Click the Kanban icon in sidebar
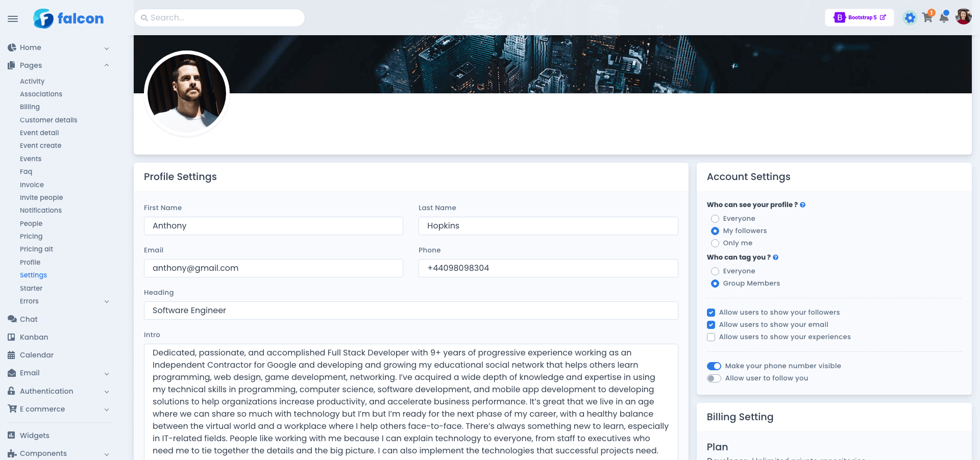Image resolution: width=980 pixels, height=460 pixels. (12, 337)
